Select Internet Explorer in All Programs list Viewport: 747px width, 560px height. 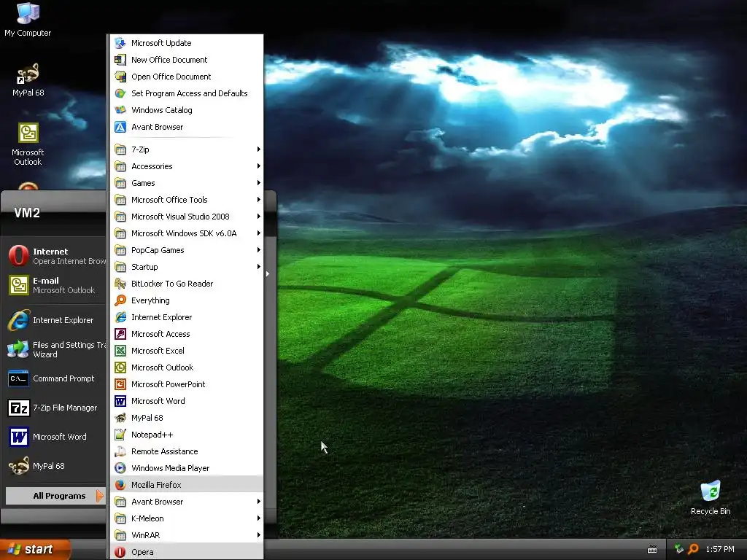187,317
